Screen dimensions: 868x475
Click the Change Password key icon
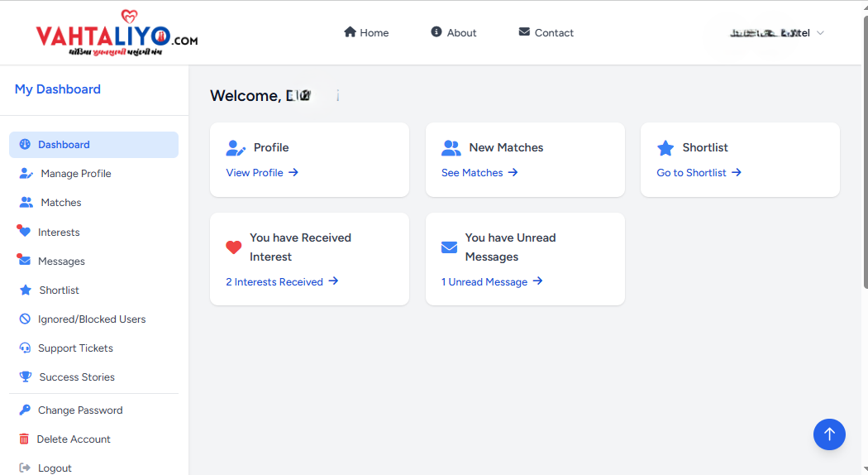click(x=25, y=410)
